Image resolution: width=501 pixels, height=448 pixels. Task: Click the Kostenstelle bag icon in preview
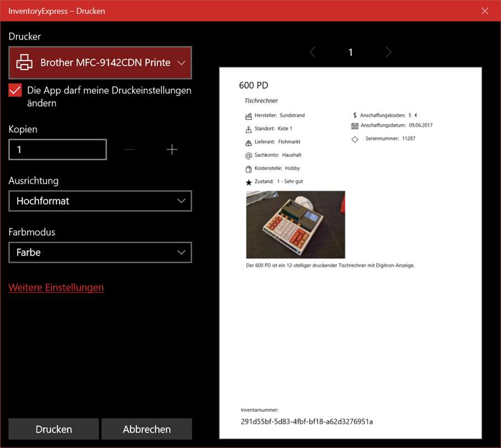pos(249,169)
